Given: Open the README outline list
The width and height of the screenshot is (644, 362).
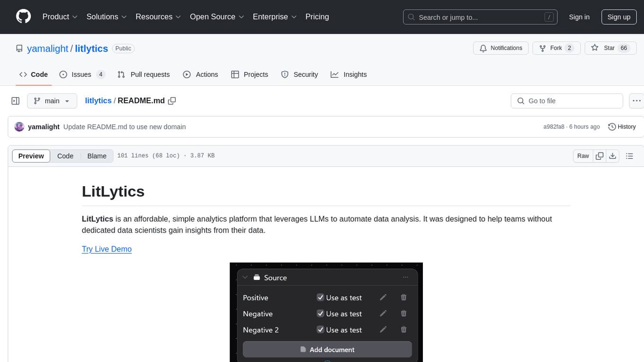Looking at the screenshot, I should 629,156.
